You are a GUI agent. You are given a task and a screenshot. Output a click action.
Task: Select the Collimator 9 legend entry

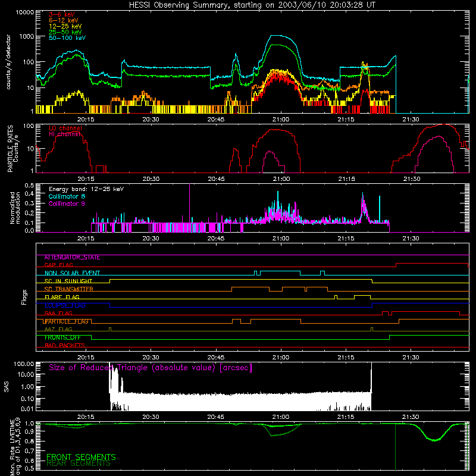click(x=67, y=203)
